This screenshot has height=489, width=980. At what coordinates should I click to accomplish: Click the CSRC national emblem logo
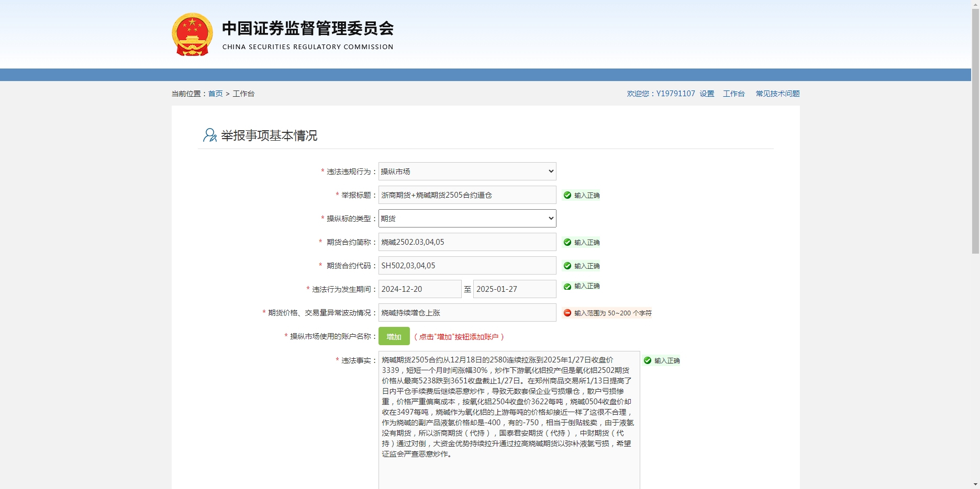tap(192, 35)
